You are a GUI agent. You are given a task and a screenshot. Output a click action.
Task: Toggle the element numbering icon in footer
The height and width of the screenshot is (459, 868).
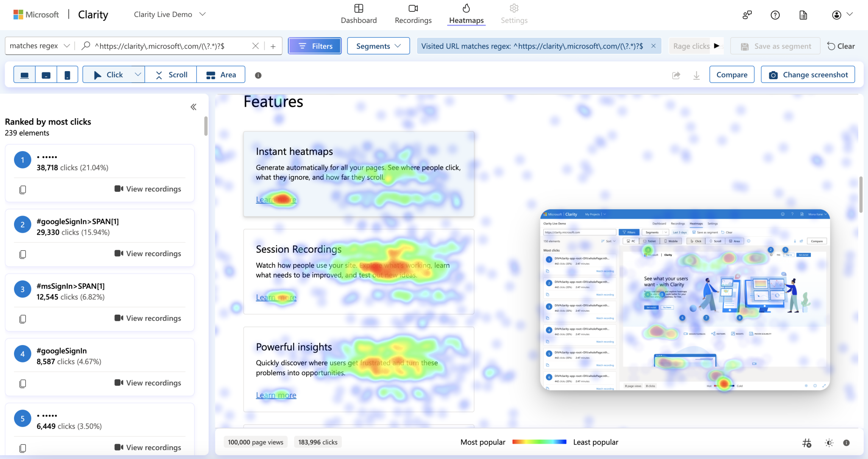click(807, 442)
